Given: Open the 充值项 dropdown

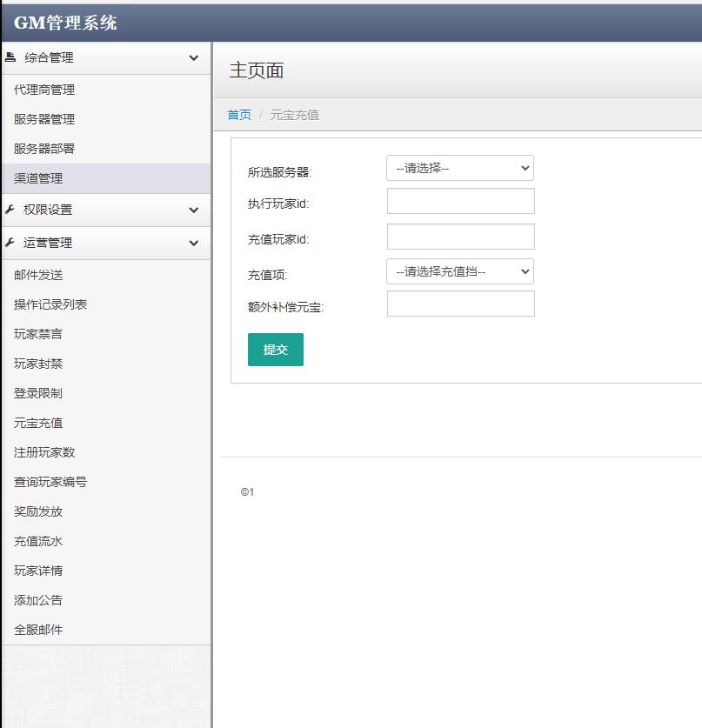Looking at the screenshot, I should [x=460, y=271].
